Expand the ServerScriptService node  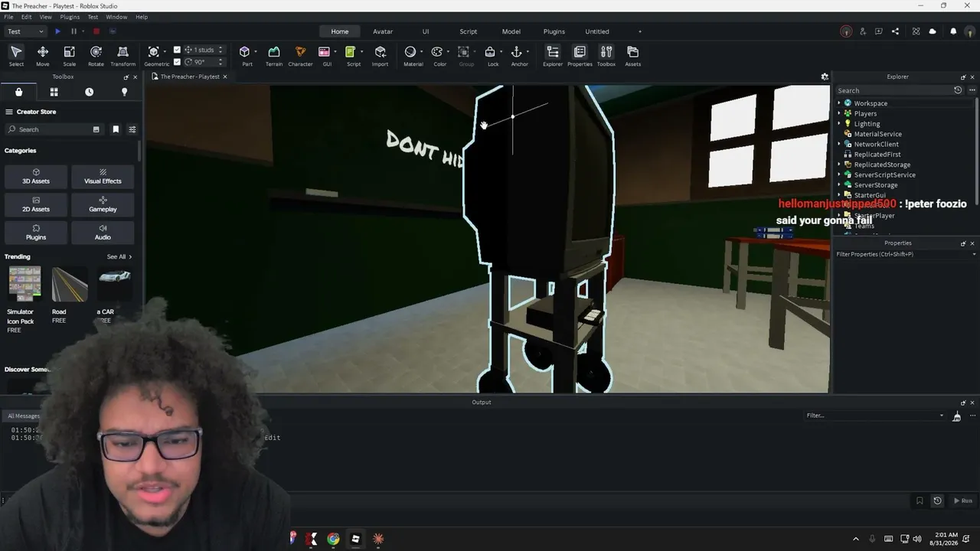point(839,174)
